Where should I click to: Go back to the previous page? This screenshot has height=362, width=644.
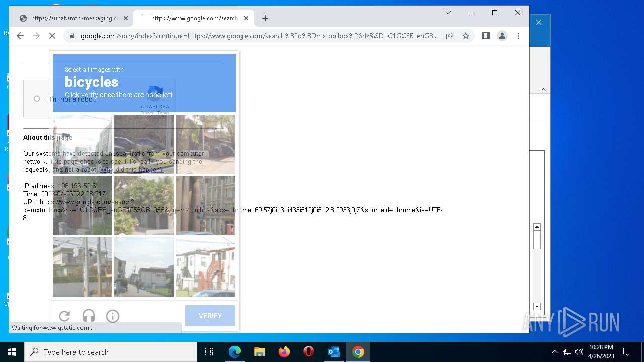click(20, 36)
